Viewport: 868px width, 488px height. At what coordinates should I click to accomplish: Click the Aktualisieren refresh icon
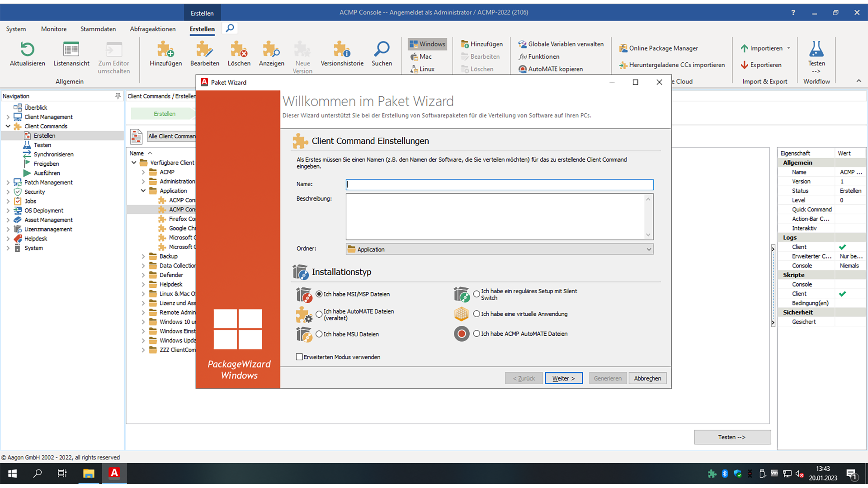pyautogui.click(x=27, y=49)
